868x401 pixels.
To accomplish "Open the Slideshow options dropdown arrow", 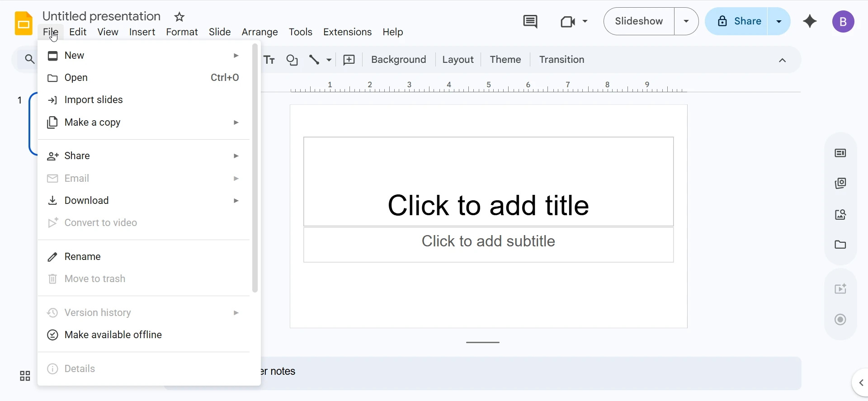I will (x=686, y=21).
